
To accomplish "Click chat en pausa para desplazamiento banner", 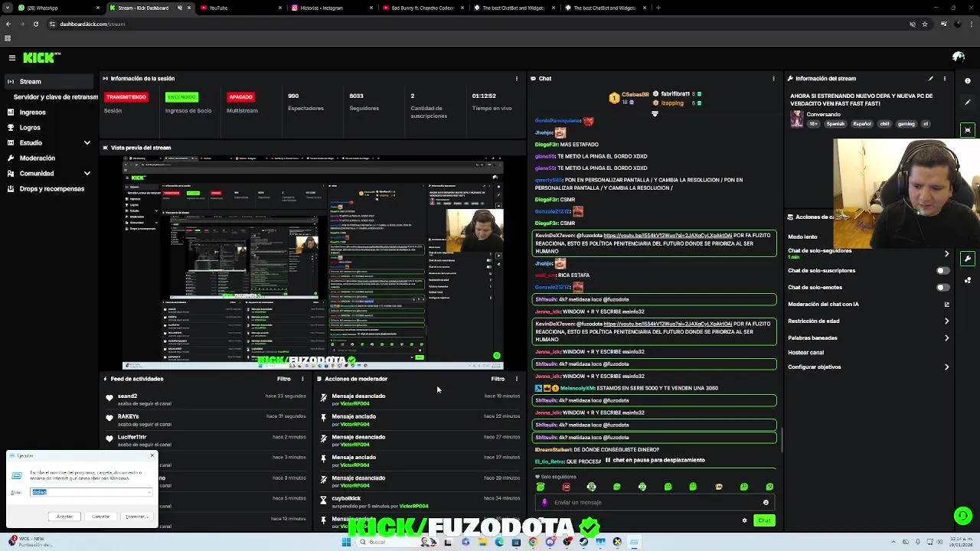I will pyautogui.click(x=655, y=460).
